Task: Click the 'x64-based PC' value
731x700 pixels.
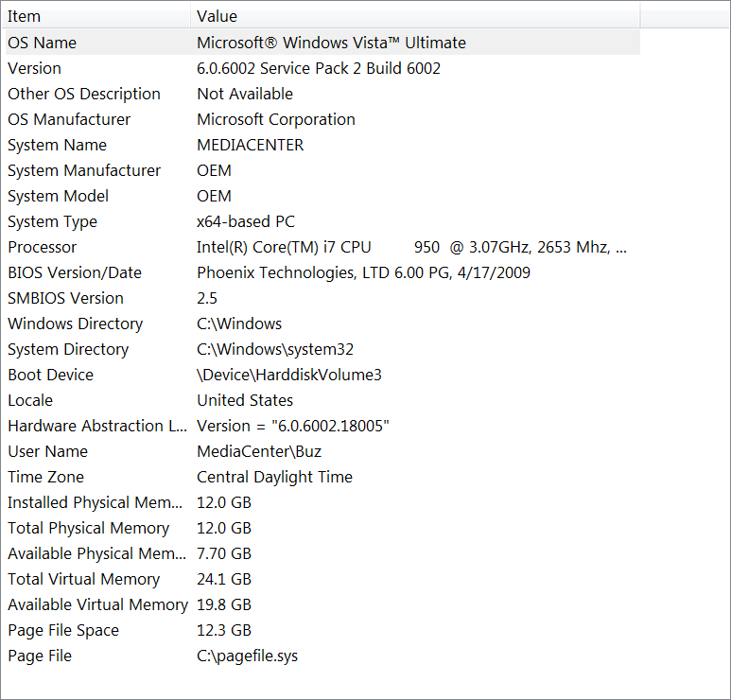Action: (246, 221)
